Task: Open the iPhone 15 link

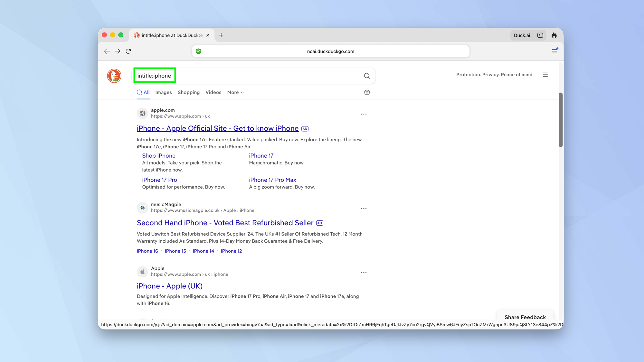Action: click(175, 251)
